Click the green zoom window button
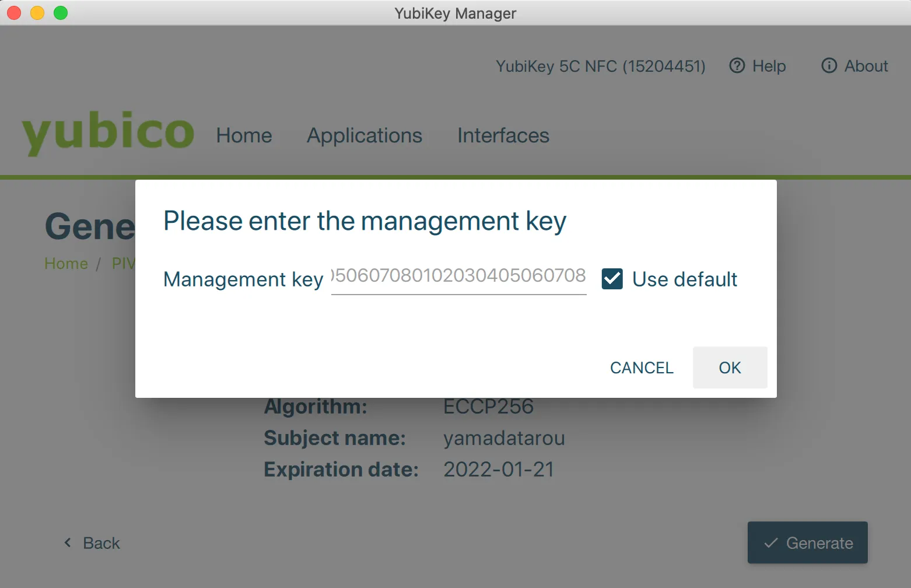 61,13
